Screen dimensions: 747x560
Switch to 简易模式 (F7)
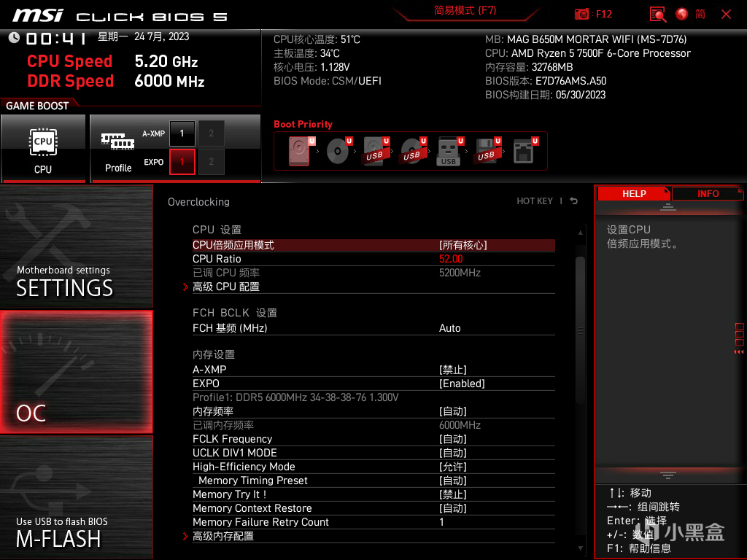[x=465, y=10]
